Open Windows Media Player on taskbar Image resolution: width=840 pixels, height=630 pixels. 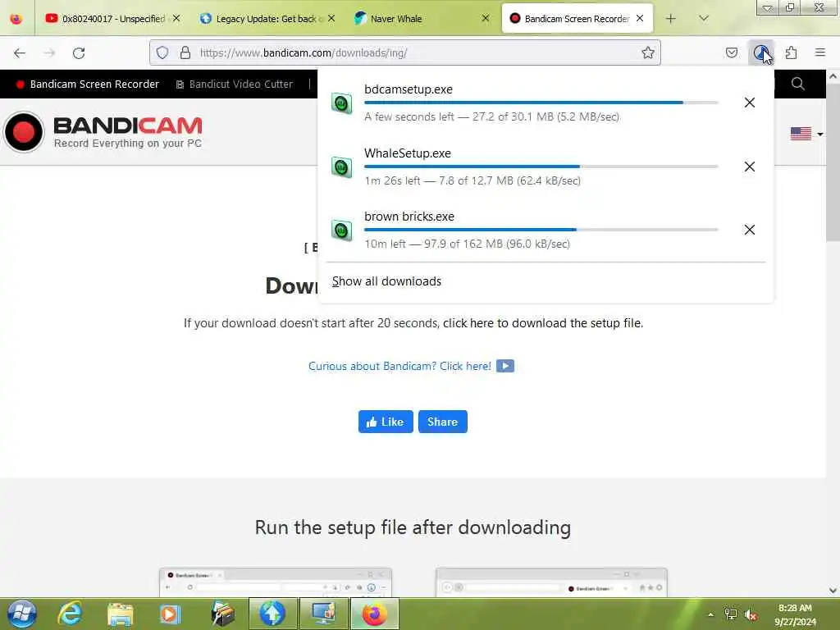[170, 614]
